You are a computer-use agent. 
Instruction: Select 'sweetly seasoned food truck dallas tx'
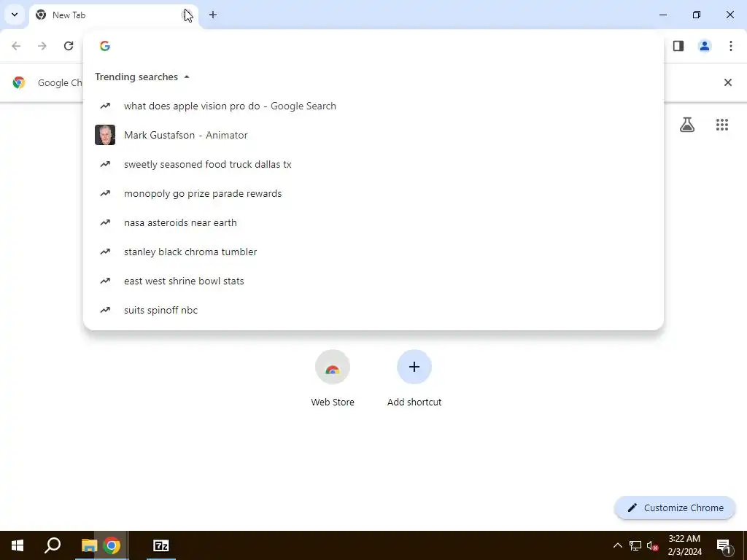point(373,164)
